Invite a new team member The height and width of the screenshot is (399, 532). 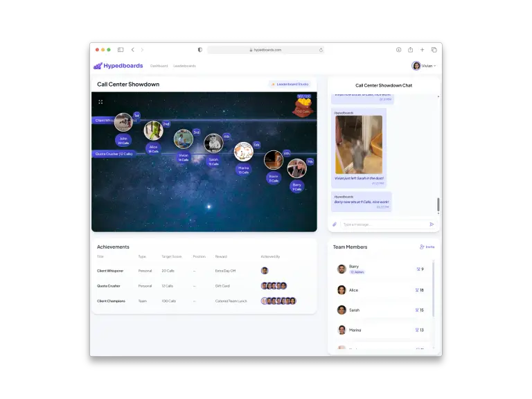pos(427,247)
